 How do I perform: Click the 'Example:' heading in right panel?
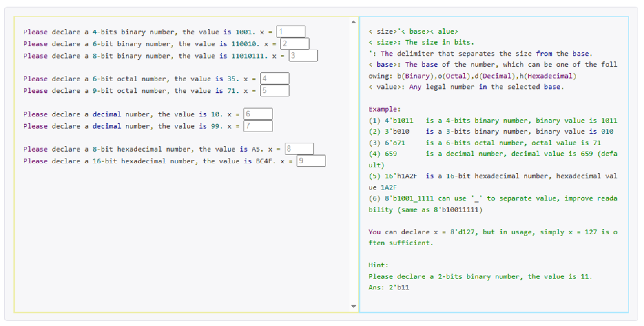384,109
